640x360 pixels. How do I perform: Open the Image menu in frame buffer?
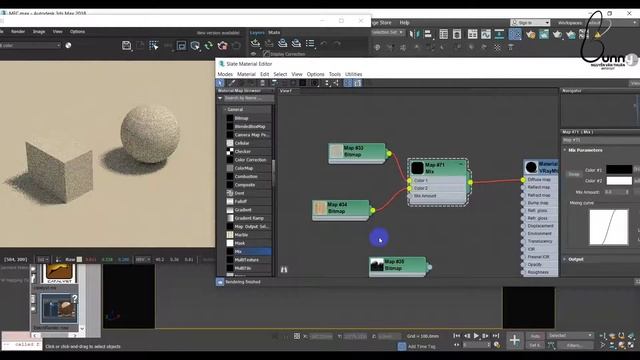(39, 31)
